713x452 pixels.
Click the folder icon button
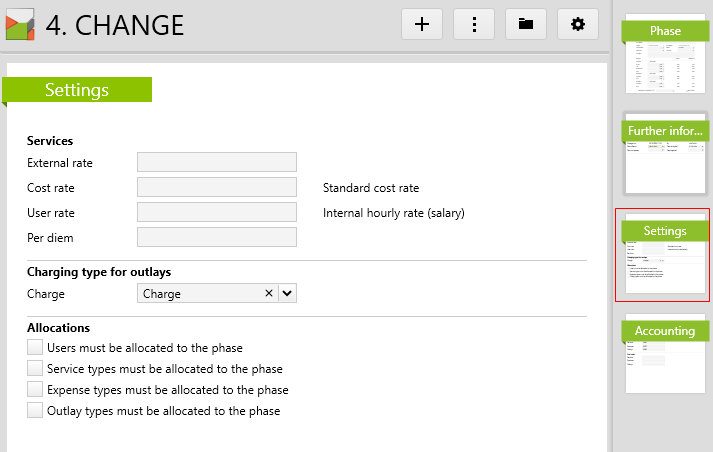click(526, 24)
